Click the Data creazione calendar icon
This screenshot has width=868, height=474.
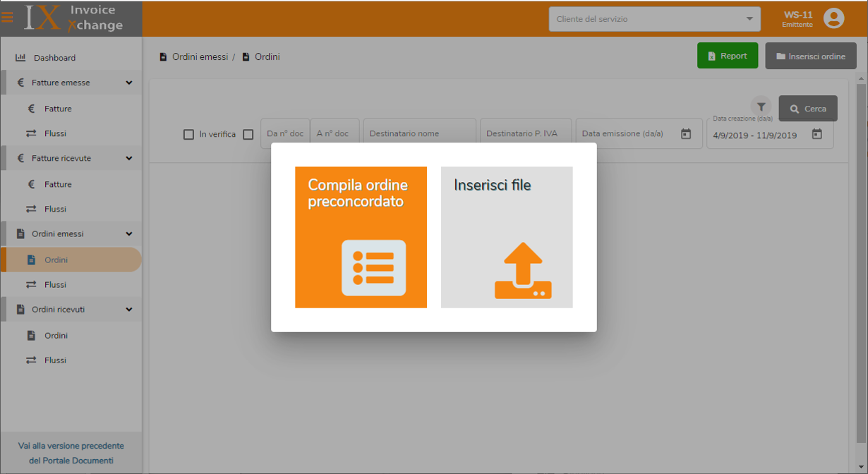(816, 134)
